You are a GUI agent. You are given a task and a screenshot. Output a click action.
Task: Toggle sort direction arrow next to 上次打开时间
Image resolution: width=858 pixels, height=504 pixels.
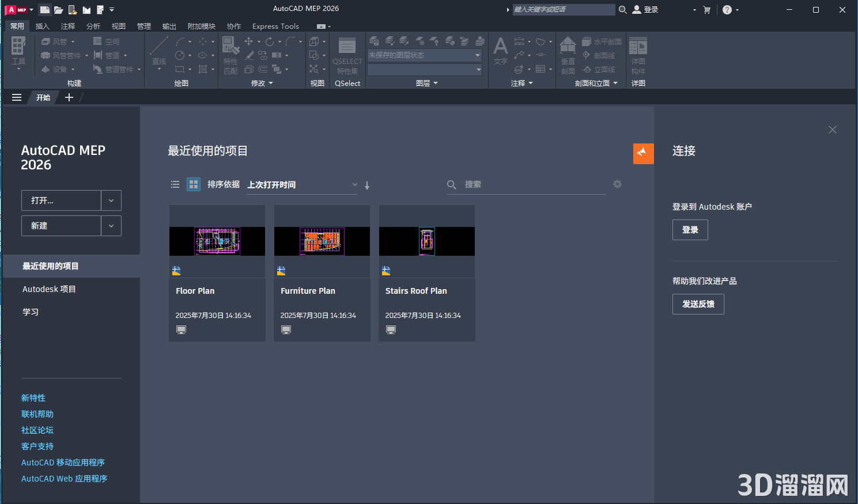click(367, 185)
